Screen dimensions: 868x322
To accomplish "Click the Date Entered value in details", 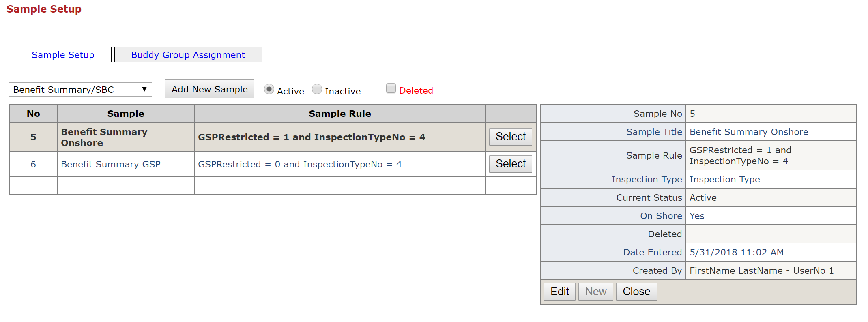I will click(737, 253).
